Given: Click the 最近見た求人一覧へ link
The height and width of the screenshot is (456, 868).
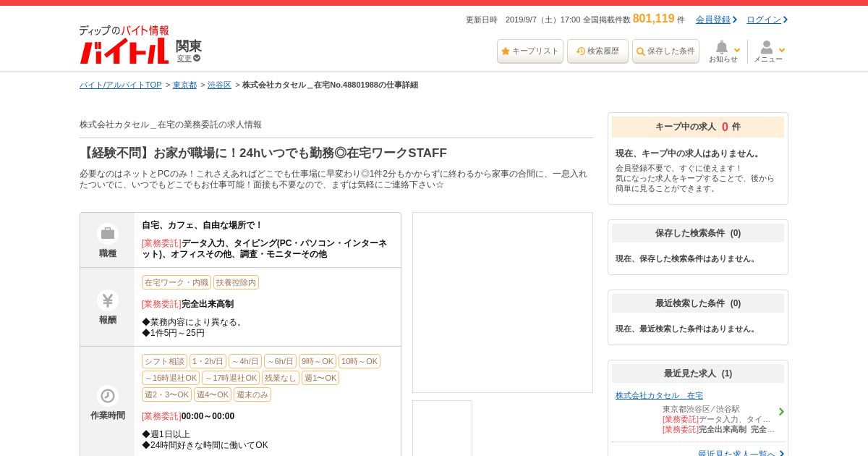Looking at the screenshot, I should tap(736, 454).
